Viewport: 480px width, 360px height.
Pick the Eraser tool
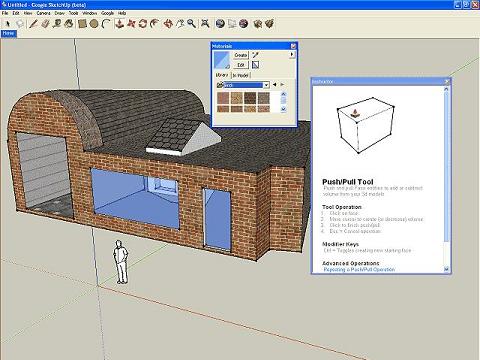tap(45, 24)
